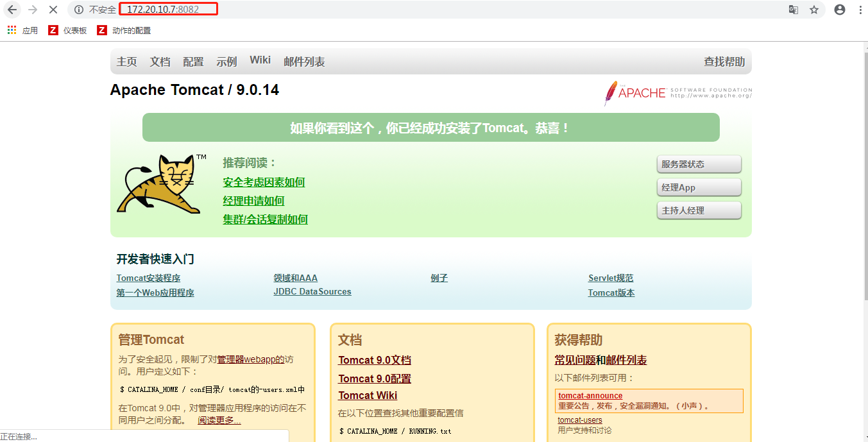The width and height of the screenshot is (868, 442).
Task: Open the 管理器webapp的 link
Action: pyautogui.click(x=251, y=359)
